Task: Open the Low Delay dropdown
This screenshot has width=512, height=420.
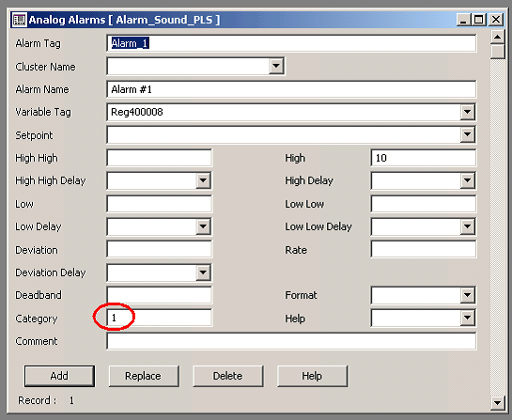Action: (x=203, y=226)
